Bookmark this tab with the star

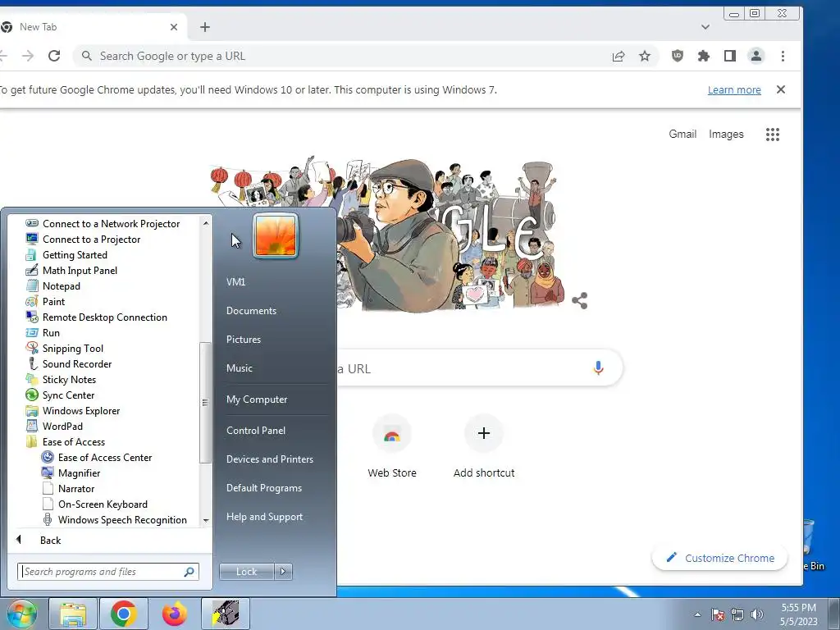(645, 56)
